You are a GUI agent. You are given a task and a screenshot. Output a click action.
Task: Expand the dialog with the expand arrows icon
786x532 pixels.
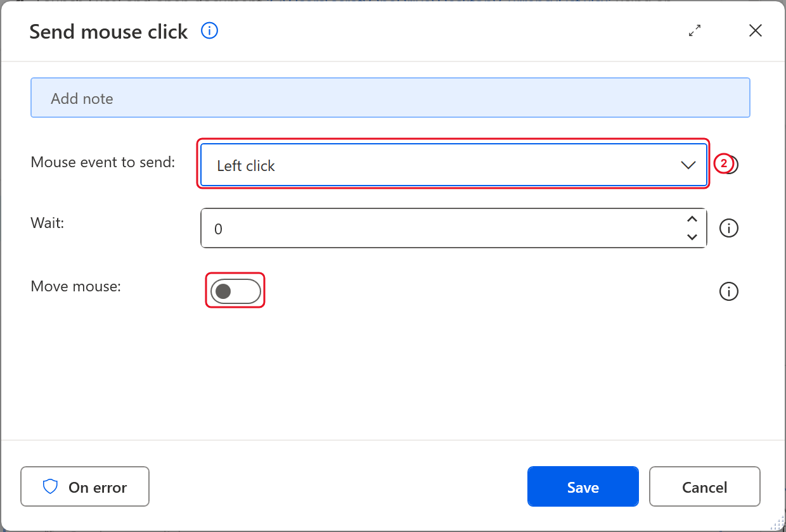(x=695, y=30)
